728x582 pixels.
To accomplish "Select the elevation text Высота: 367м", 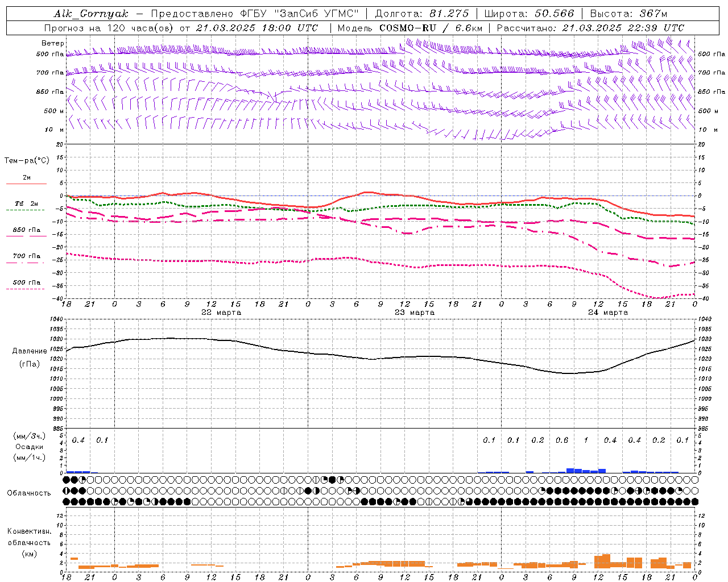I will tap(628, 14).
